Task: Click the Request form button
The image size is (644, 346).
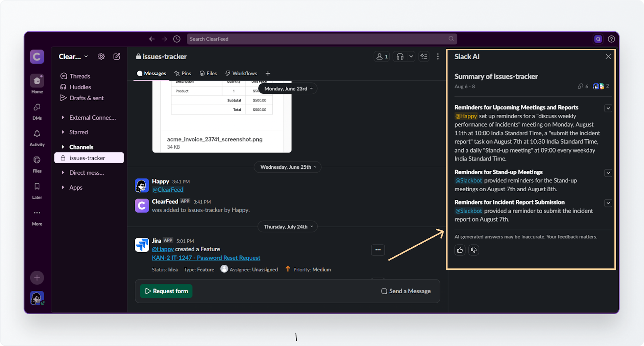Action: 166,291
